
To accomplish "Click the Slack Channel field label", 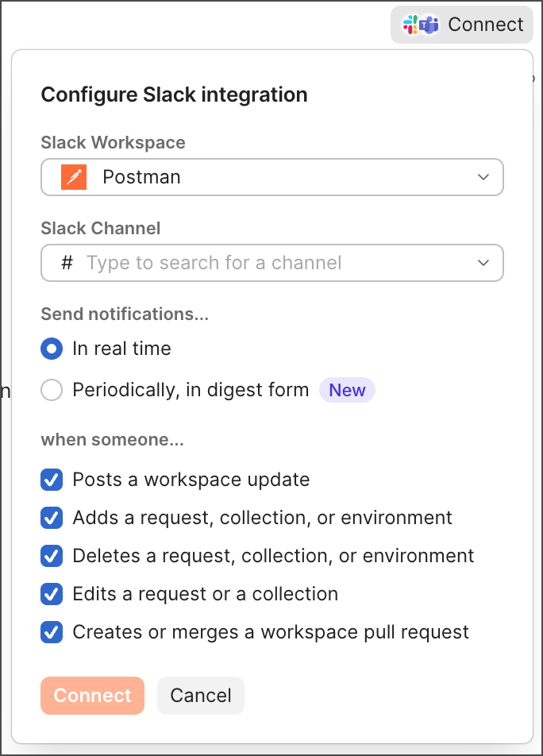I will click(101, 228).
